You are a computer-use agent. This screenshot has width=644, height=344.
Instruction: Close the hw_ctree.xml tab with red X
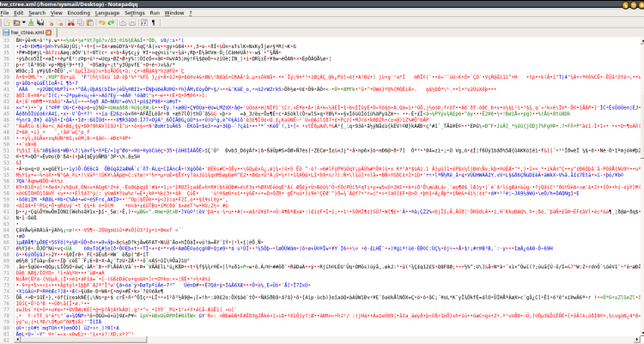pos(48,32)
